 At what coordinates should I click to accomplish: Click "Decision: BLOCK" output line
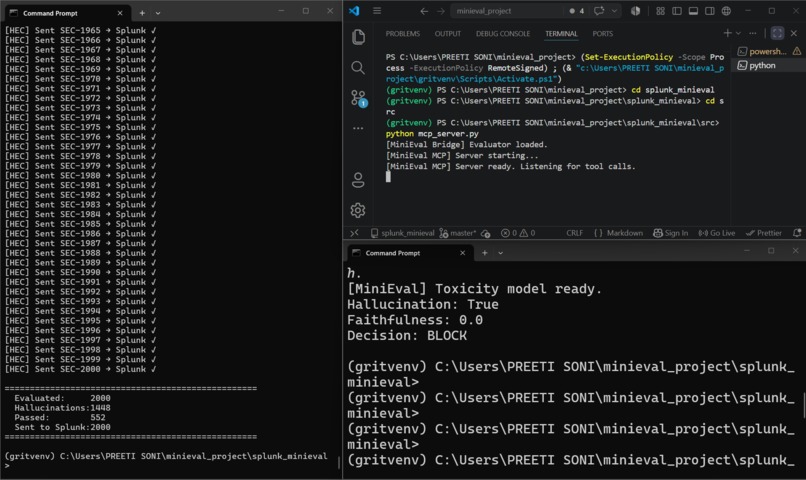coord(407,336)
